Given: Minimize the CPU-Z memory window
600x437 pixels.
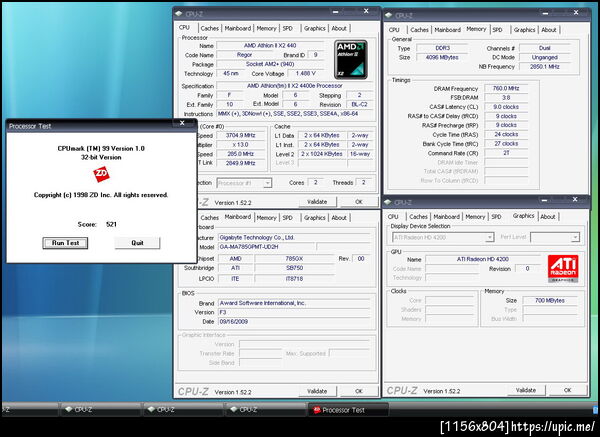Looking at the screenshot, I should [x=545, y=13].
